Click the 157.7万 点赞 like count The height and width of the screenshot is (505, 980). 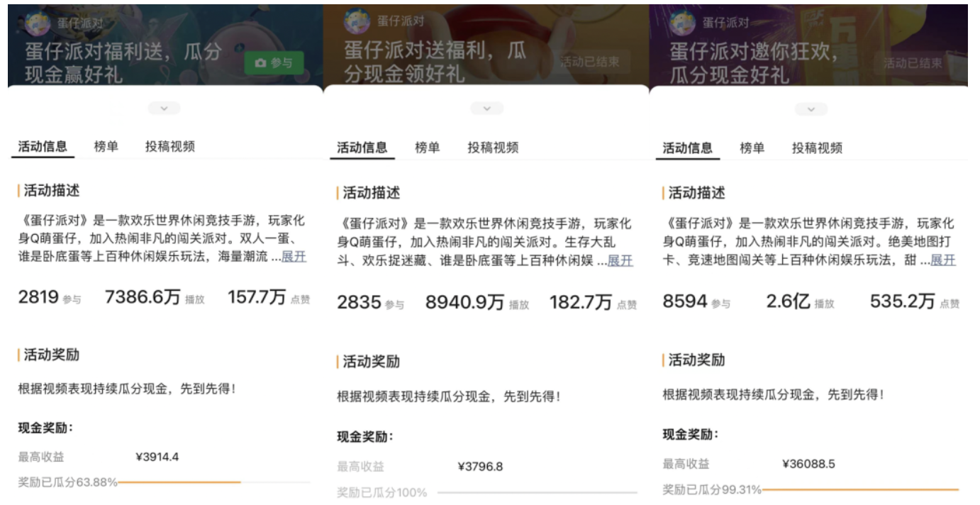pyautogui.click(x=269, y=298)
